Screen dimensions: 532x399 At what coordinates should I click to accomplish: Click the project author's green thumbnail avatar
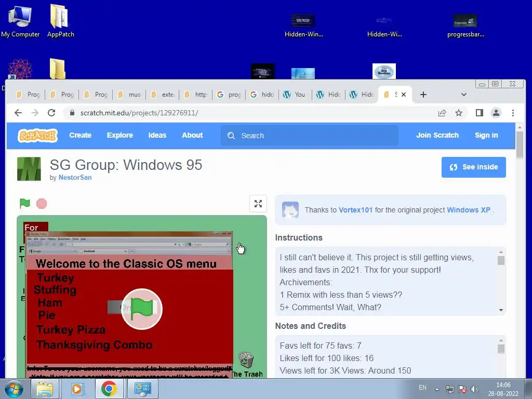pyautogui.click(x=29, y=169)
